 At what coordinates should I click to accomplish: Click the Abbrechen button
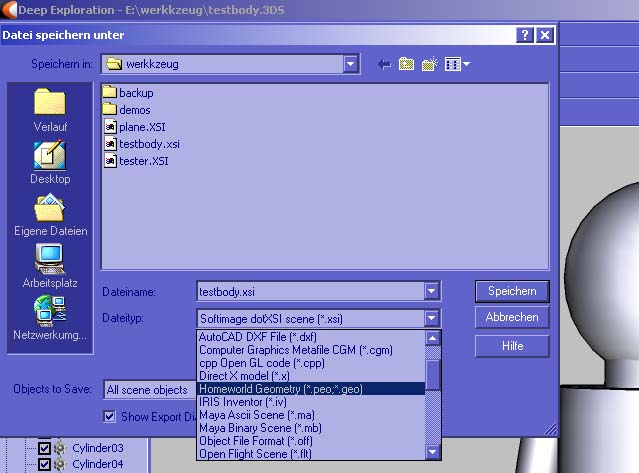point(512,317)
